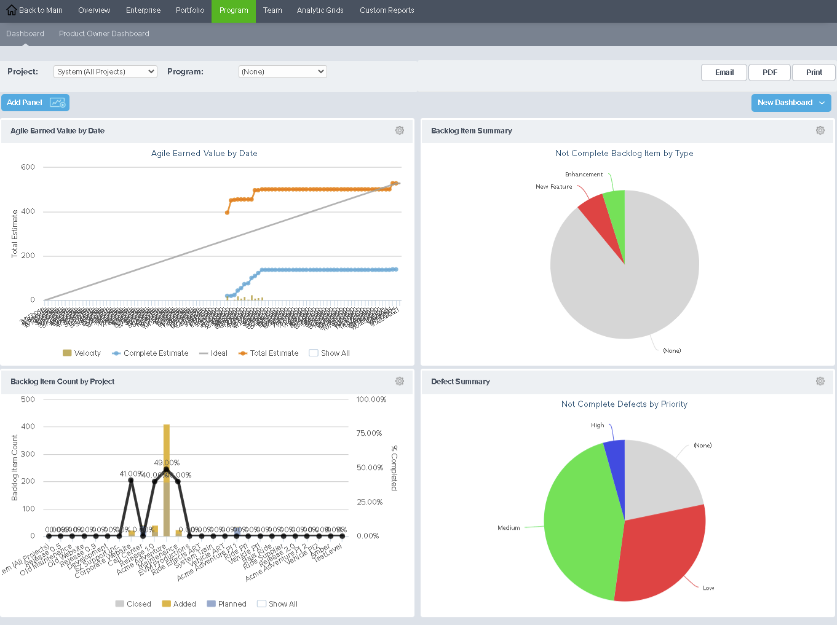The height and width of the screenshot is (625, 840).
Task: Click the PDF export button
Action: pos(770,73)
